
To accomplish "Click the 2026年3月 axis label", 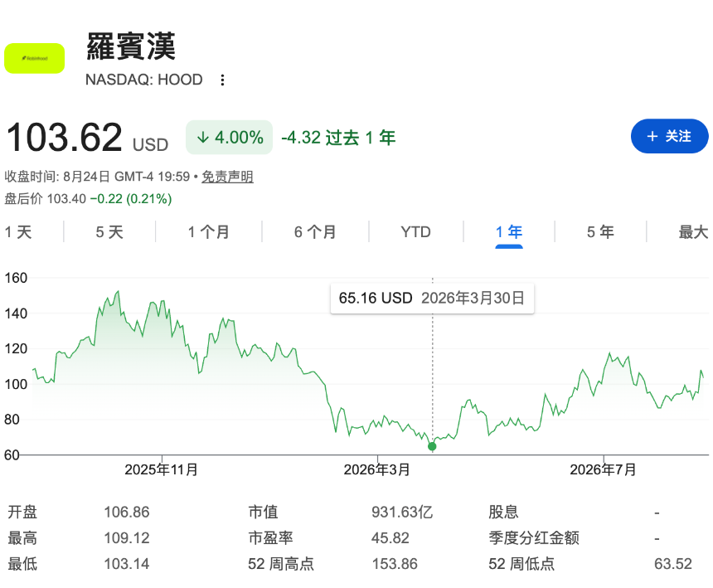I will click(x=377, y=469).
